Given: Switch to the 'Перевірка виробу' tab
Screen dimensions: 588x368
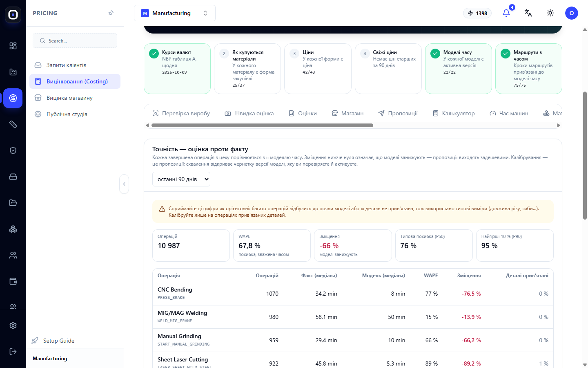Looking at the screenshot, I should [x=181, y=113].
